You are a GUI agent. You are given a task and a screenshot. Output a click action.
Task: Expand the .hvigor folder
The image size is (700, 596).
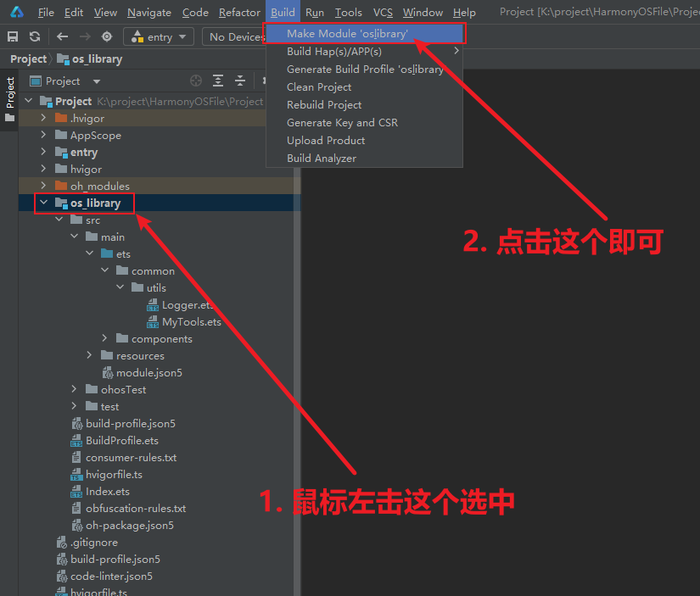click(x=43, y=118)
